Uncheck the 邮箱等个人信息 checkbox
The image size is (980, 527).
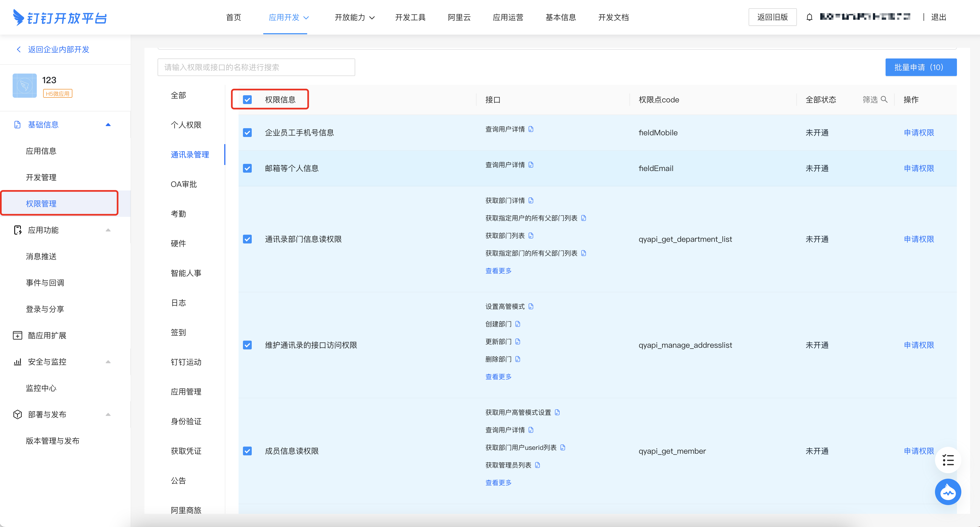tap(247, 168)
